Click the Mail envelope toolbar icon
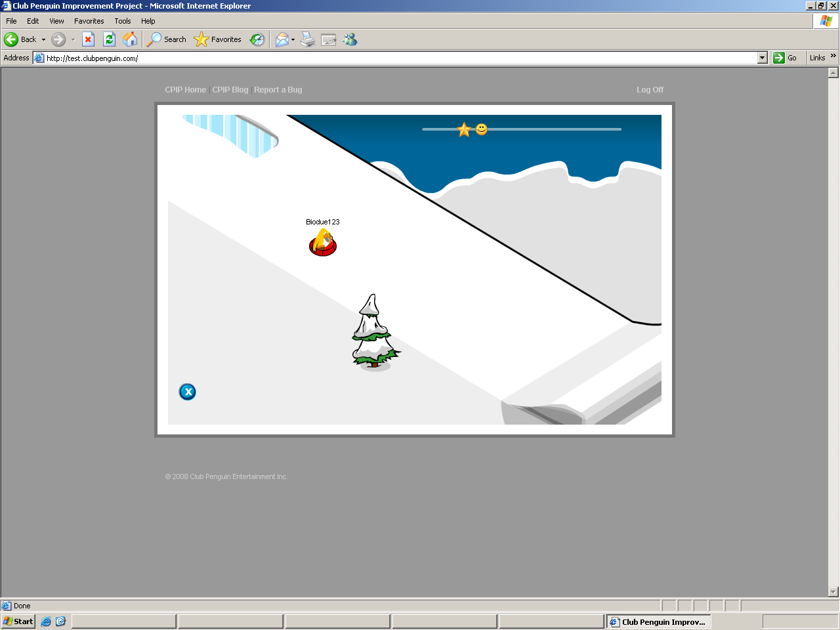840x630 pixels. (x=282, y=39)
